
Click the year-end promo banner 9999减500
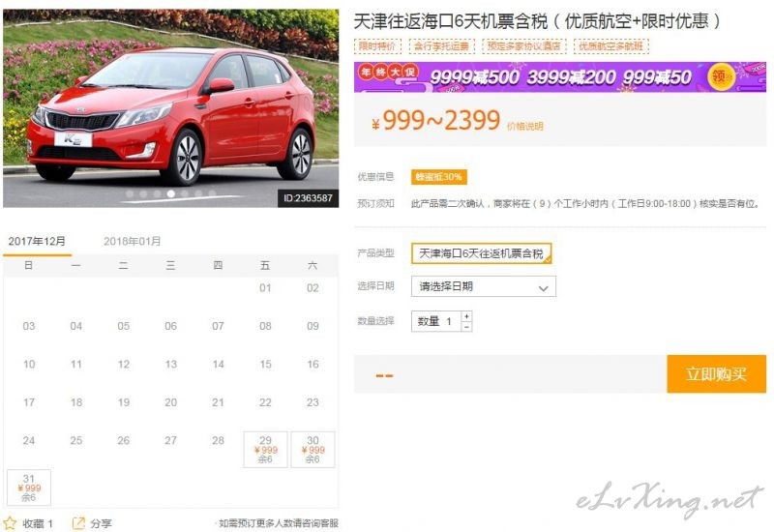[x=560, y=77]
